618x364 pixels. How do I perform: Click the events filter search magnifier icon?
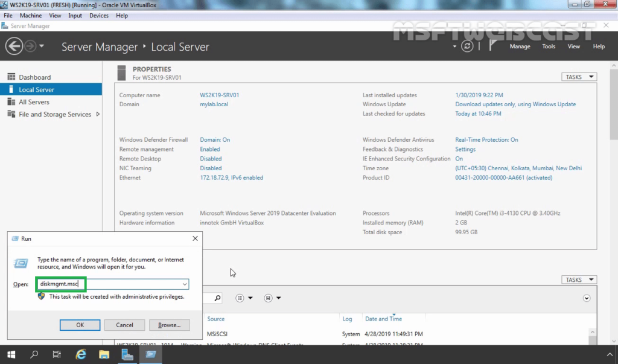(217, 298)
